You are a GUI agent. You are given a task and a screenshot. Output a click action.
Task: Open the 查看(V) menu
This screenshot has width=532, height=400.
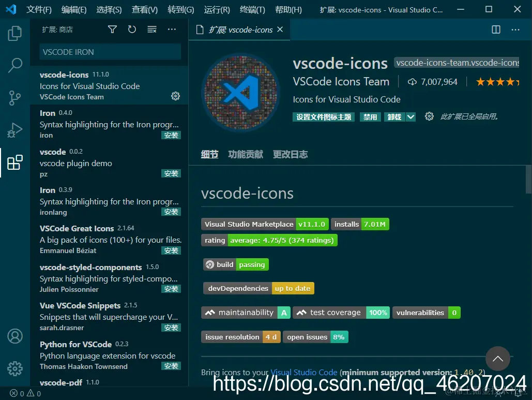point(145,9)
